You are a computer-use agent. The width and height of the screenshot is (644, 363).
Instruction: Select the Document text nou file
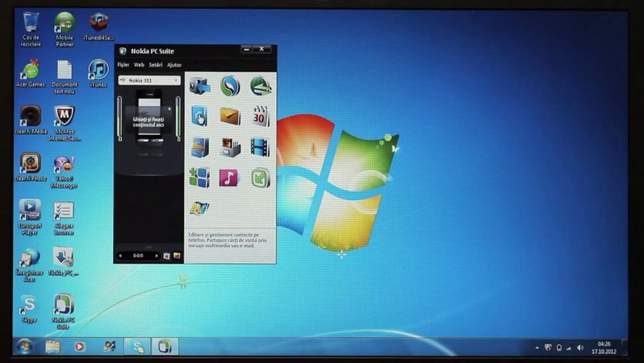[x=64, y=77]
